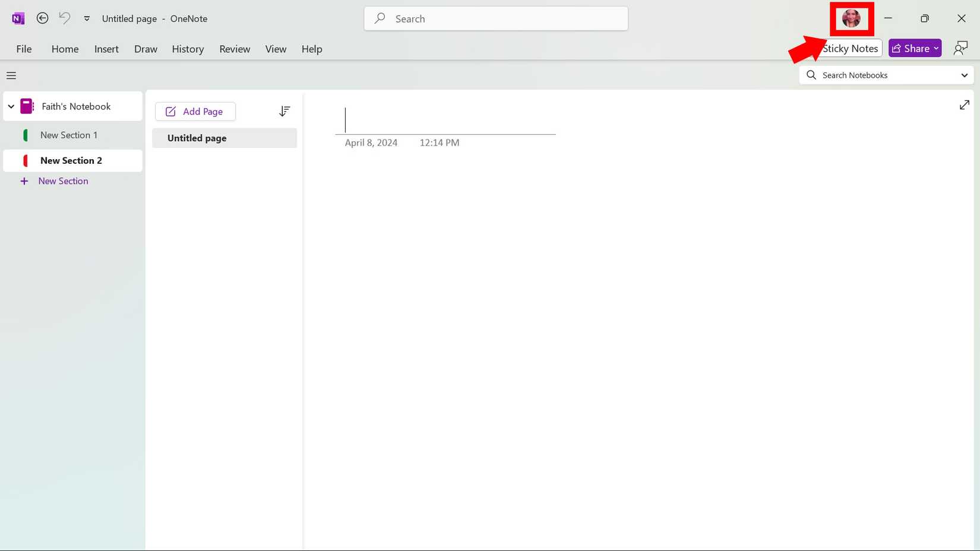Collapse Faith's Notebook using its chevron
This screenshot has height=551, width=980.
click(11, 106)
